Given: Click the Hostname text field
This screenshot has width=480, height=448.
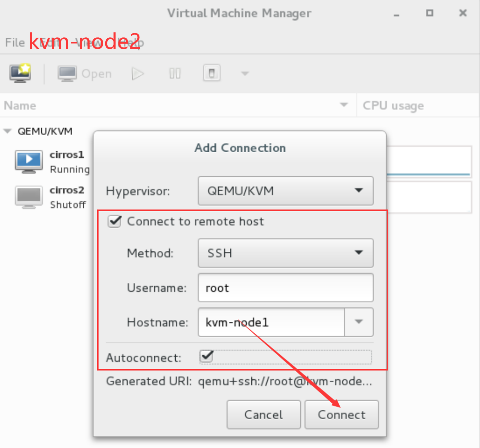Looking at the screenshot, I should pyautogui.click(x=271, y=322).
